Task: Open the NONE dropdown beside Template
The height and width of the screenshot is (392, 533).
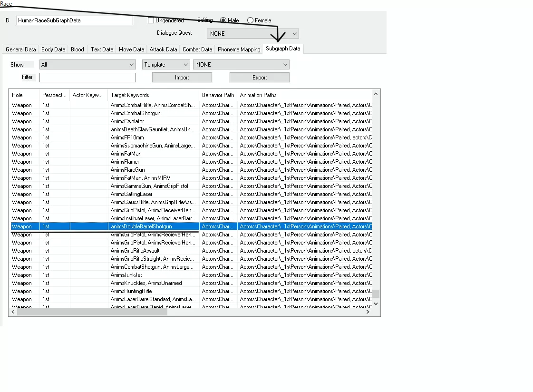Action: [x=242, y=65]
